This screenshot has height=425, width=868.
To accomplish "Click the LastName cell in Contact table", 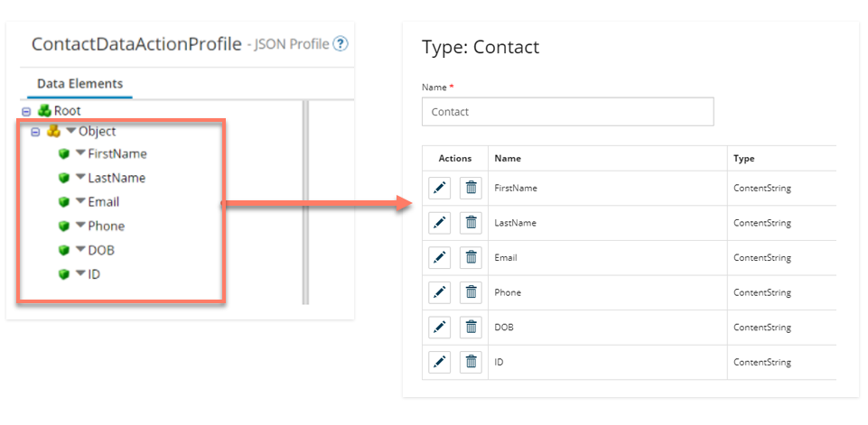I will pyautogui.click(x=607, y=223).
